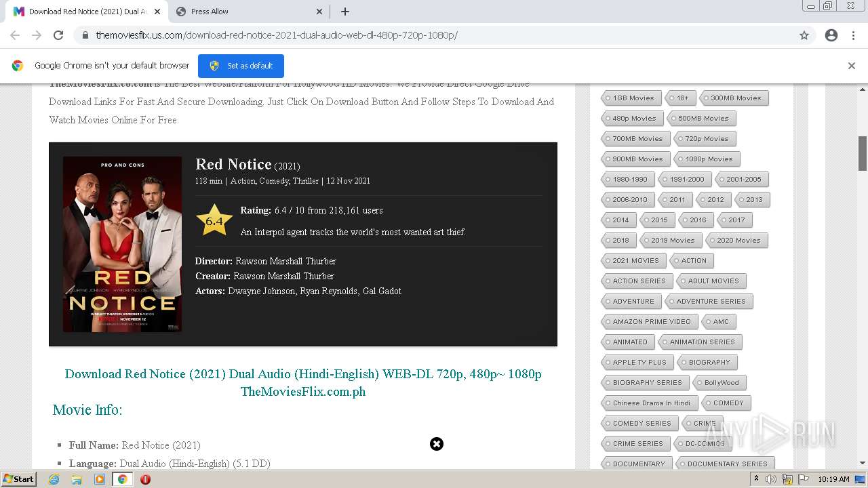The image size is (868, 488).
Task: Browse the AMAZON PRIME VIDEO tag
Action: tap(648, 322)
